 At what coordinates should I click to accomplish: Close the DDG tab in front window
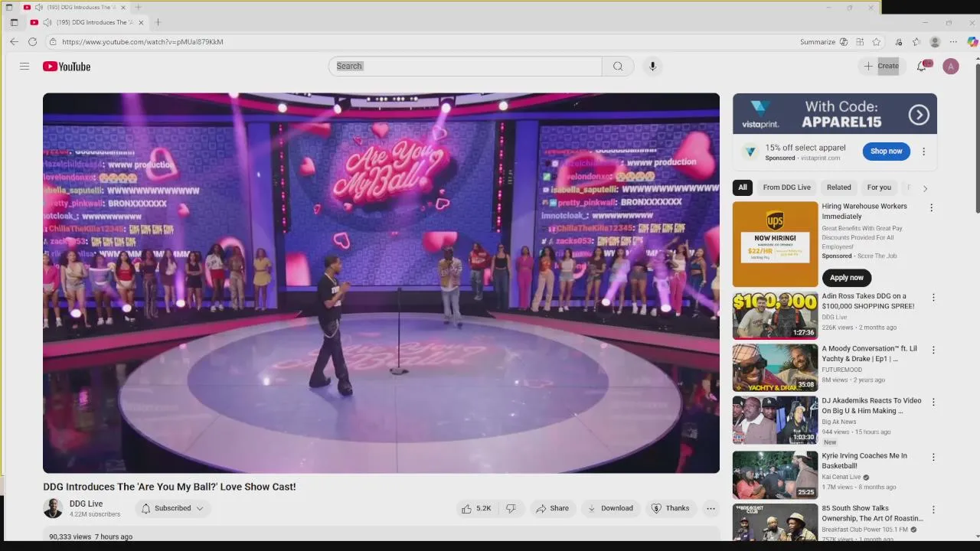141,22
